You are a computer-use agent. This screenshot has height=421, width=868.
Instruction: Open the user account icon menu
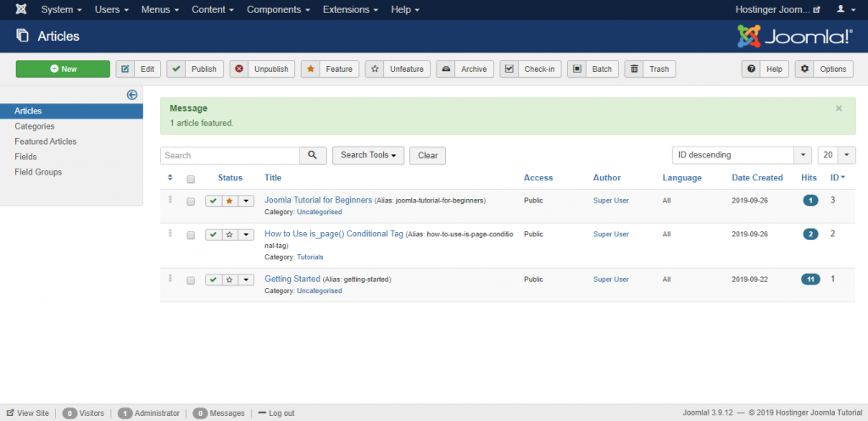844,9
